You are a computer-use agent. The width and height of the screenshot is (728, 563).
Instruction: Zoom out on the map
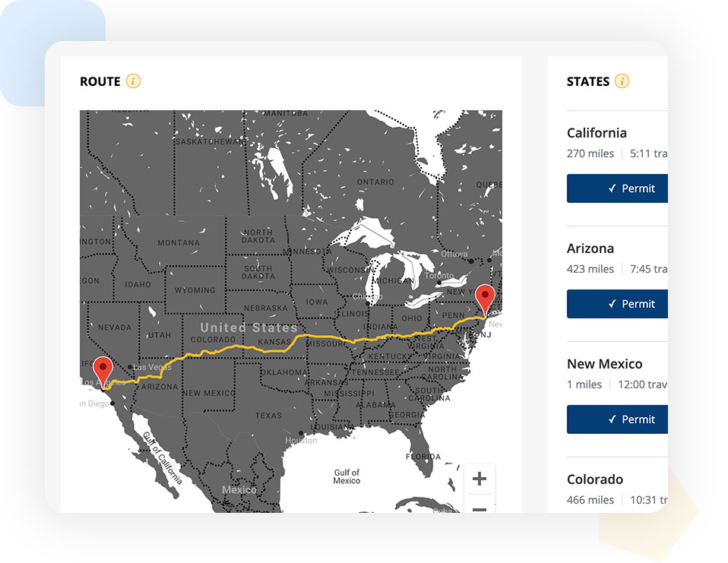coord(480,508)
